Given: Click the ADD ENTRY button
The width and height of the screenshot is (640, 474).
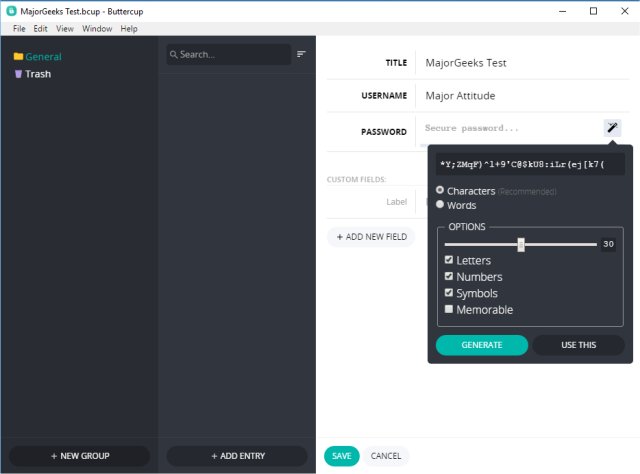Looking at the screenshot, I should pyautogui.click(x=238, y=456).
